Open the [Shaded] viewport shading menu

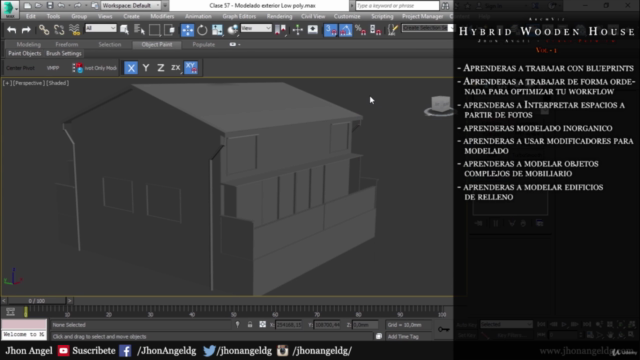[57, 83]
